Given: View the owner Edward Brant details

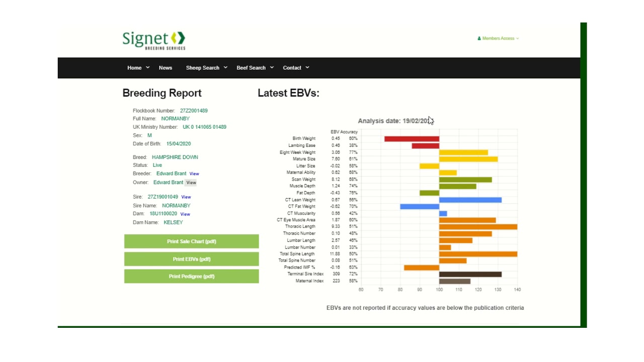Looking at the screenshot, I should point(191,183).
